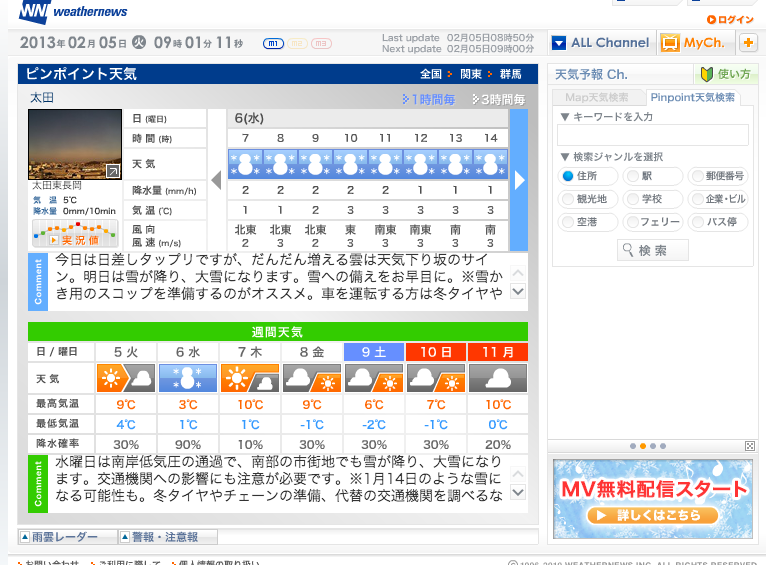Close the banner panel icon
This screenshot has width=766, height=565.
tap(750, 446)
